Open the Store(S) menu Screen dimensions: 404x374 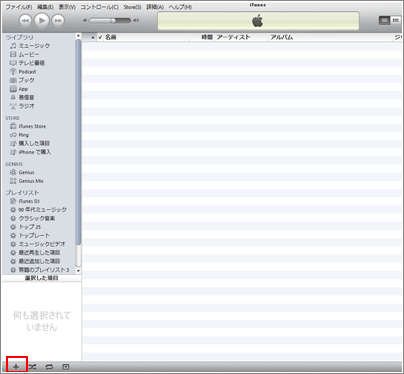(132, 7)
